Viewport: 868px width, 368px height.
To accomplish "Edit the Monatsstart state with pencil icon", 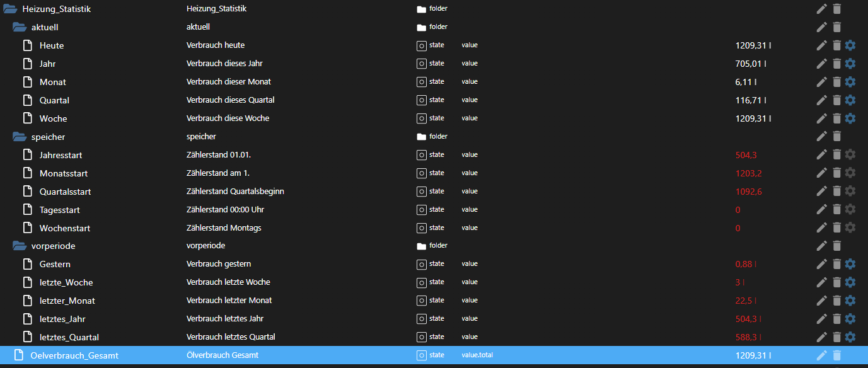I will (821, 173).
